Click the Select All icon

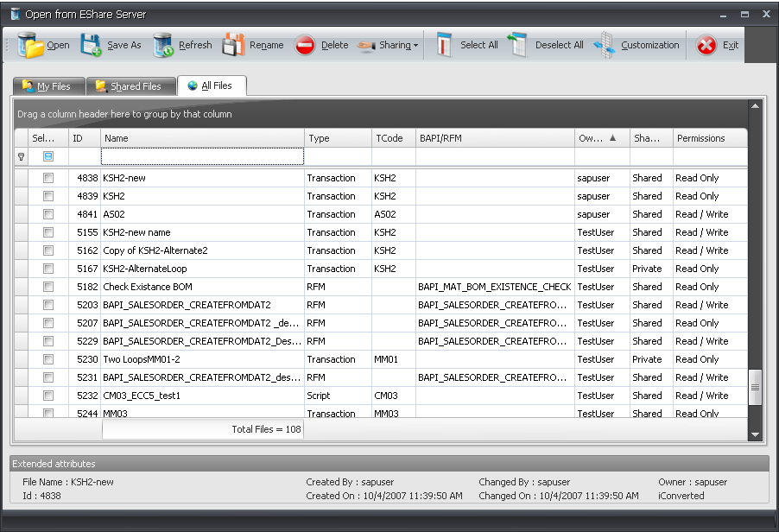444,45
